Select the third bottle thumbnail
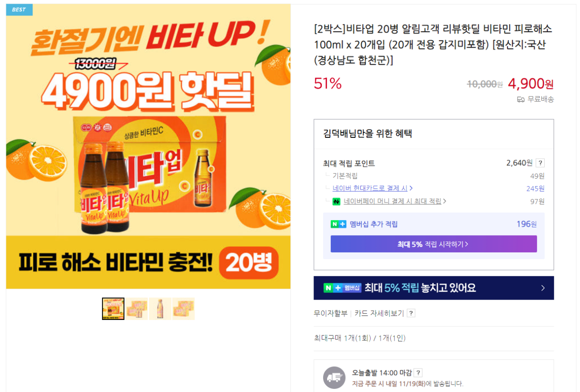The width and height of the screenshot is (580, 392). pyautogui.click(x=160, y=309)
